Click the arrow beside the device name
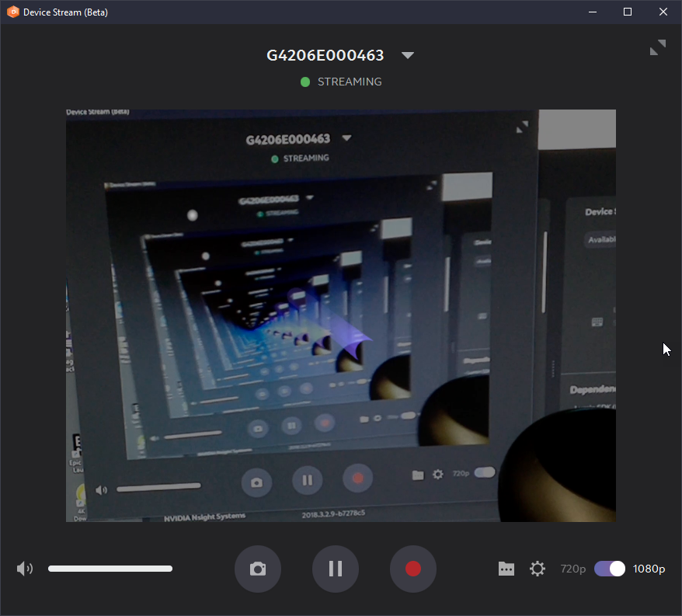Image resolution: width=682 pixels, height=616 pixels. pyautogui.click(x=407, y=55)
